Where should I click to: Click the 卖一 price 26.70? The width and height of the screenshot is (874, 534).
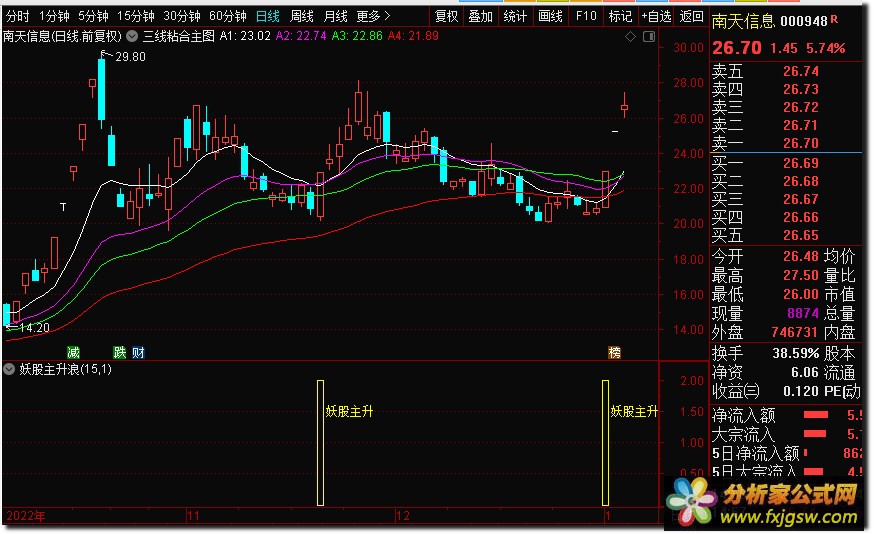coord(800,143)
